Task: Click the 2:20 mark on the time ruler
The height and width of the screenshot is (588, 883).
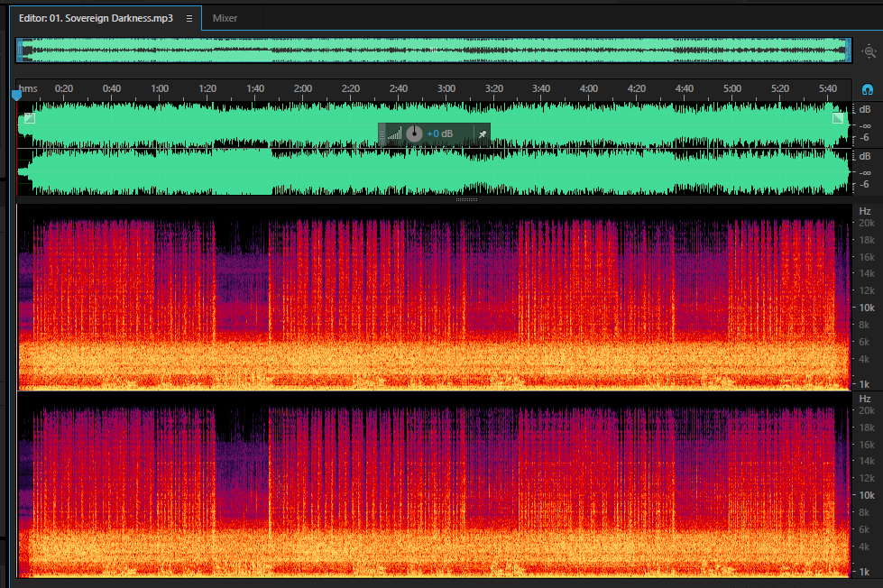Action: coord(350,88)
